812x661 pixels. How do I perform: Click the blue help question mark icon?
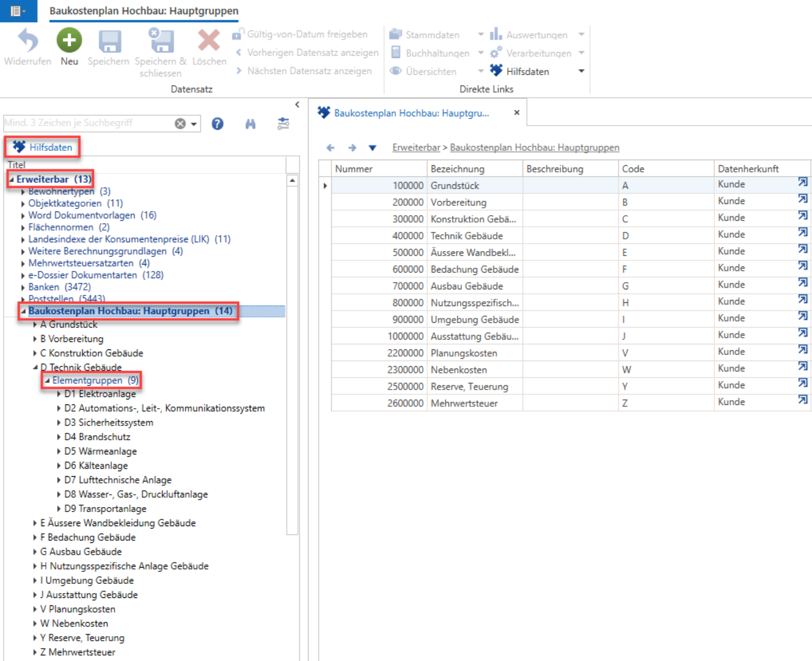pos(218,124)
